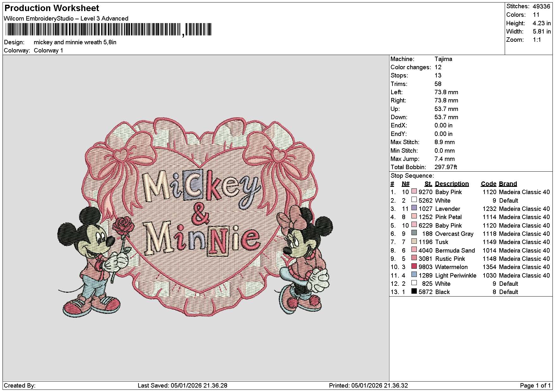Image resolution: width=555 pixels, height=392 pixels.
Task: Click the 'Created By:' footer label
Action: 20,385
